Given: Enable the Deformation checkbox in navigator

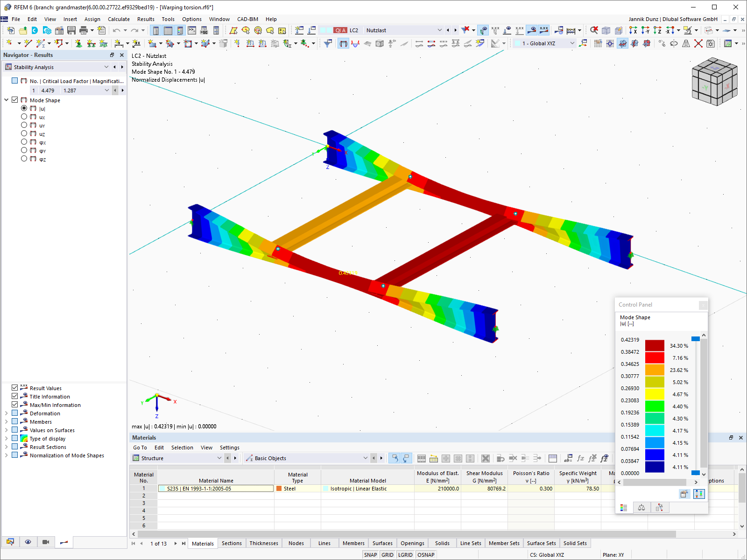Looking at the screenshot, I should click(x=15, y=413).
